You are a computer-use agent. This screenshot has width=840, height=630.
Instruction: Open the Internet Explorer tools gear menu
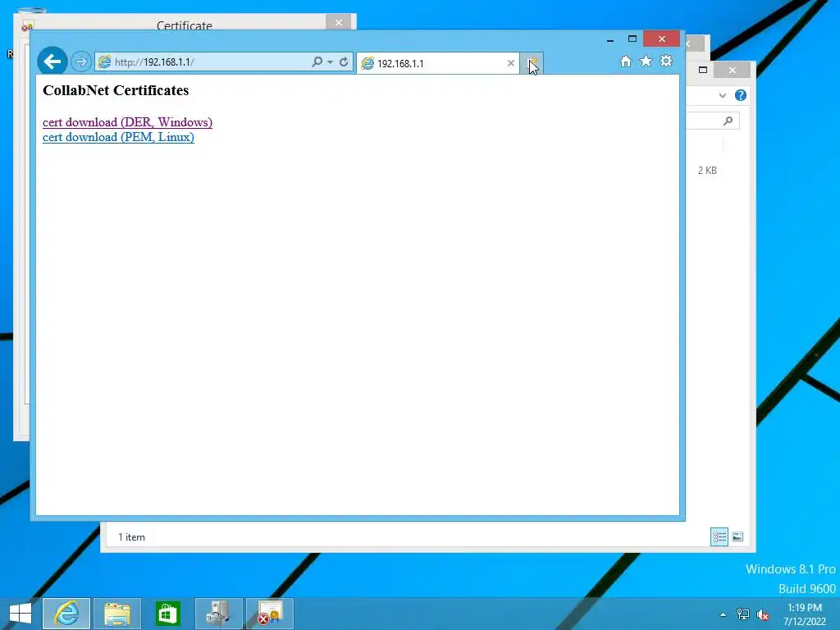[666, 61]
